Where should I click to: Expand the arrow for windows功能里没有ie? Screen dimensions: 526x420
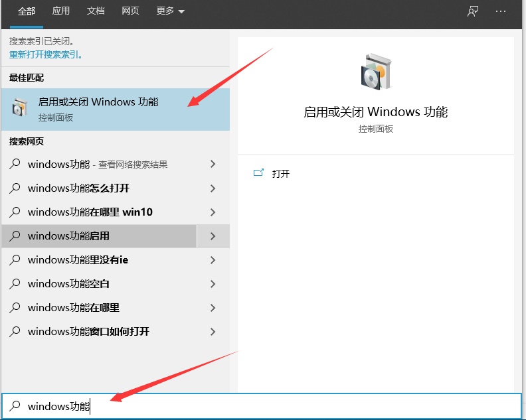point(213,260)
